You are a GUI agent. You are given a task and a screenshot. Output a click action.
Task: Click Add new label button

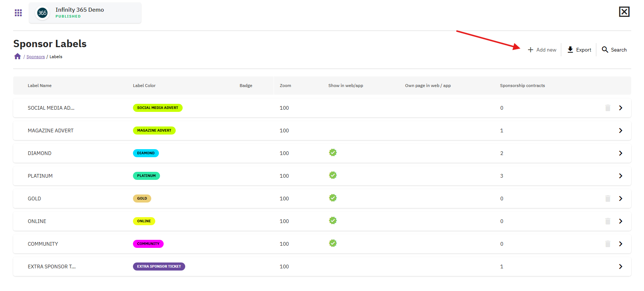coord(542,50)
